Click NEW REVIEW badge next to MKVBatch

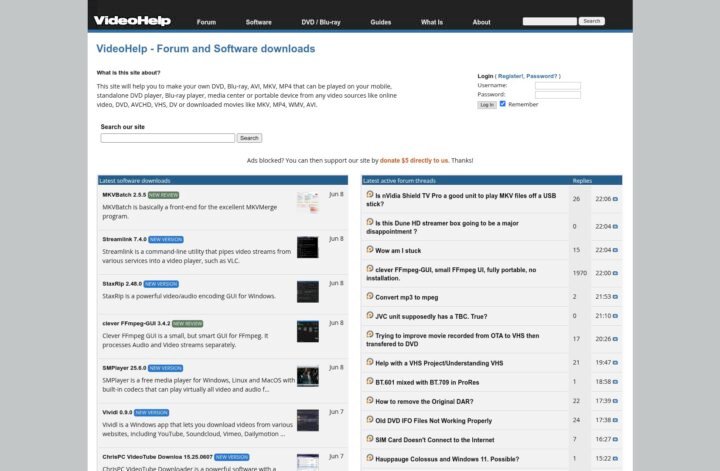pos(163,195)
